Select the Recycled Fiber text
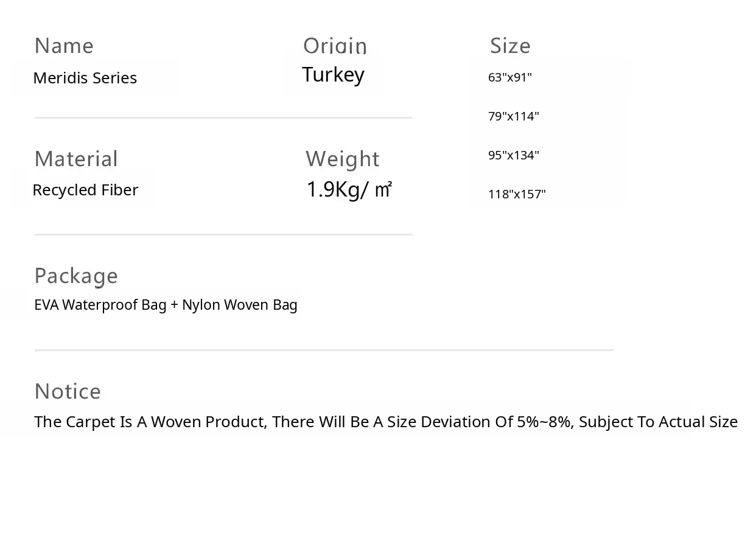 85,190
